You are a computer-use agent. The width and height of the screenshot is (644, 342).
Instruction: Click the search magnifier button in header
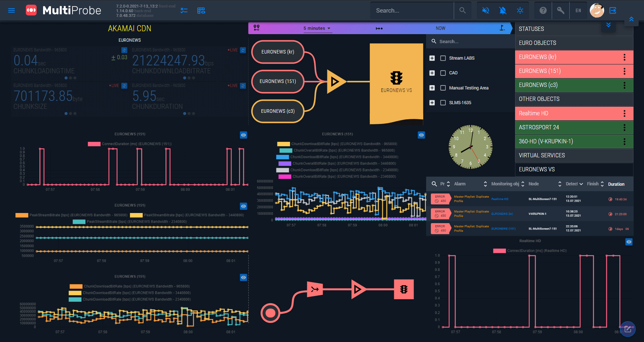(x=462, y=10)
